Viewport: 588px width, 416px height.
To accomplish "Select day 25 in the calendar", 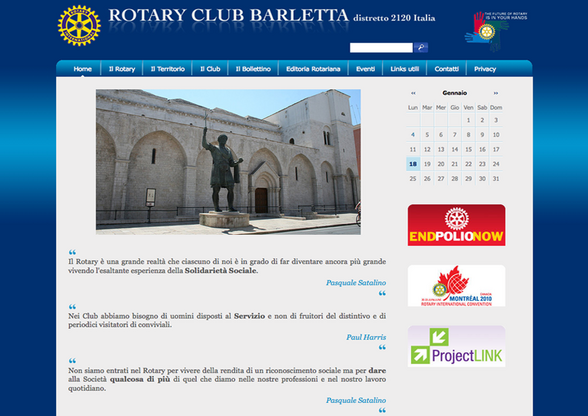I will coord(413,179).
